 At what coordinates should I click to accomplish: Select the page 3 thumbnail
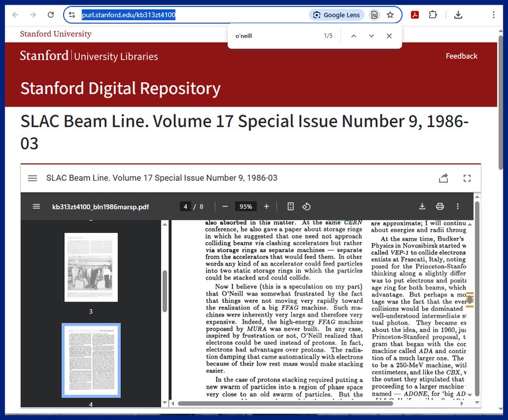[x=91, y=267]
